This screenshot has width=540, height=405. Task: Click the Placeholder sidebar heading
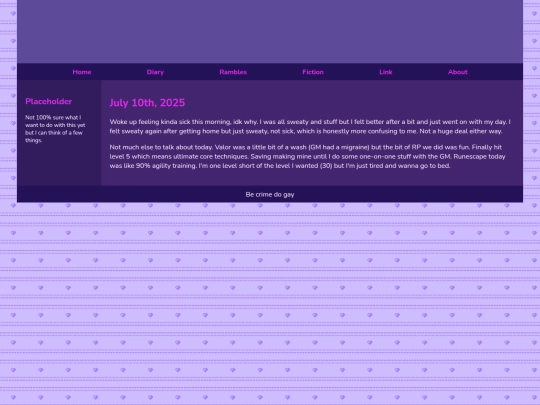[x=49, y=101]
